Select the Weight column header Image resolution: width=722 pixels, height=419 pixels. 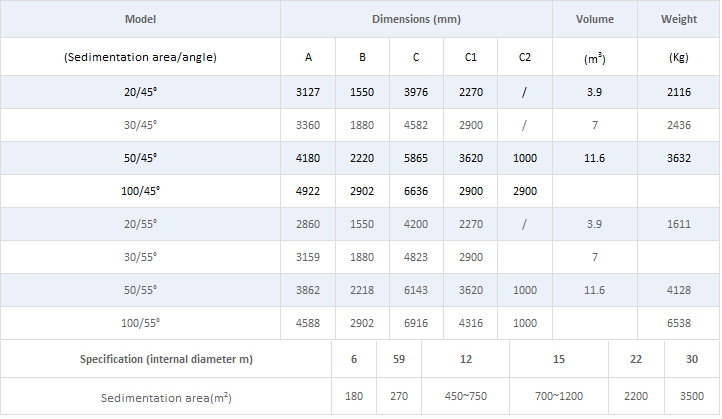pyautogui.click(x=679, y=20)
